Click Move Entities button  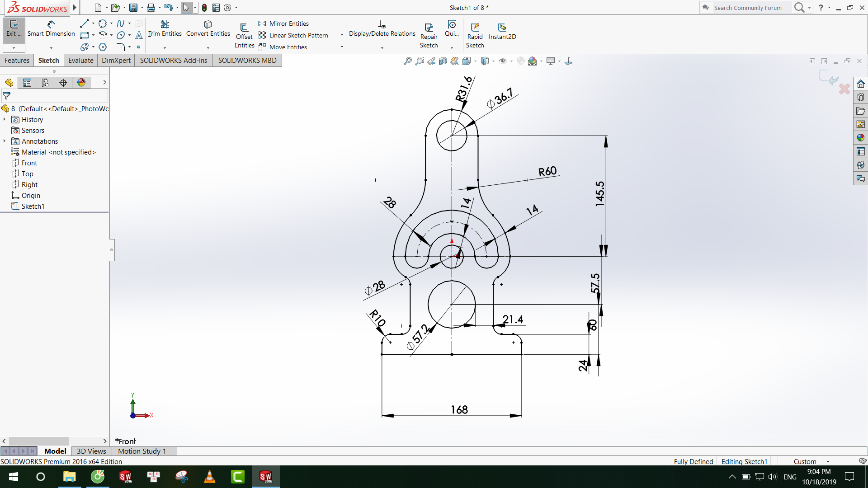pyautogui.click(x=283, y=47)
